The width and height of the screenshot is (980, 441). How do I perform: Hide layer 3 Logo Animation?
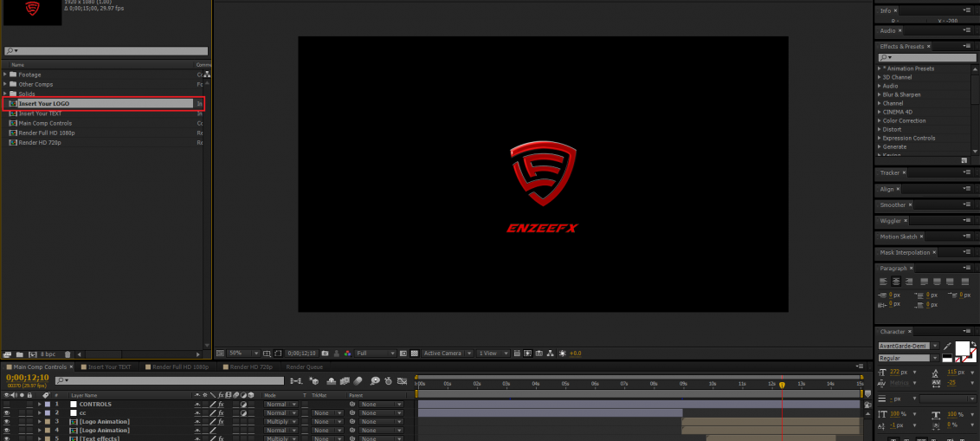[6, 422]
